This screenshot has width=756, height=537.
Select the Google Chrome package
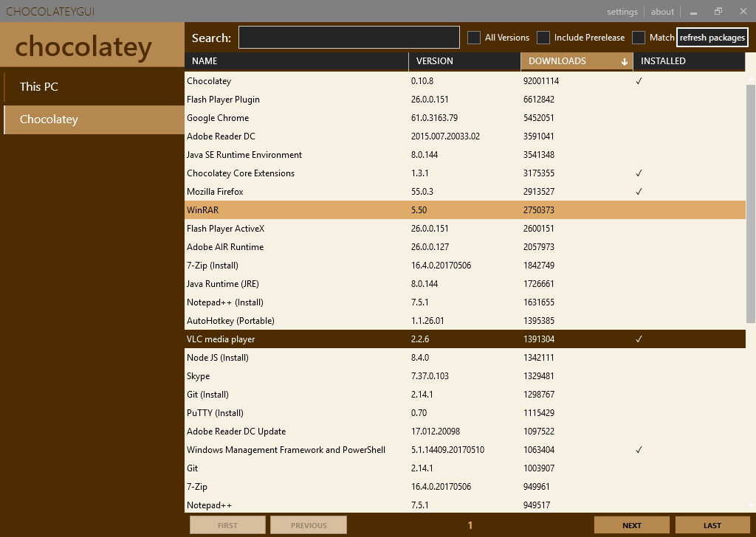pyautogui.click(x=465, y=118)
